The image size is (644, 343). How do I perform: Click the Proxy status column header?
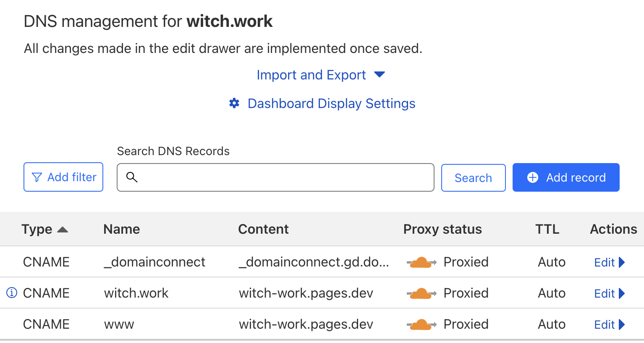(x=442, y=229)
